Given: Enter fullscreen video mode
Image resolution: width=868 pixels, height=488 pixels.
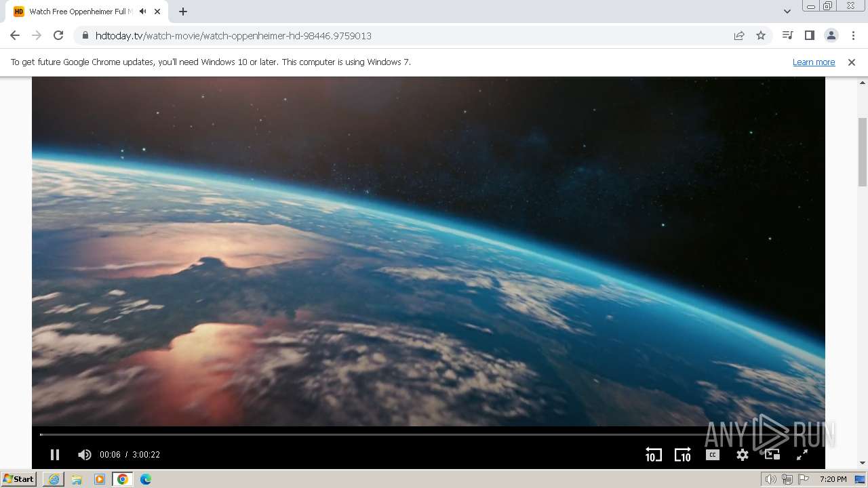Looking at the screenshot, I should 802,455.
